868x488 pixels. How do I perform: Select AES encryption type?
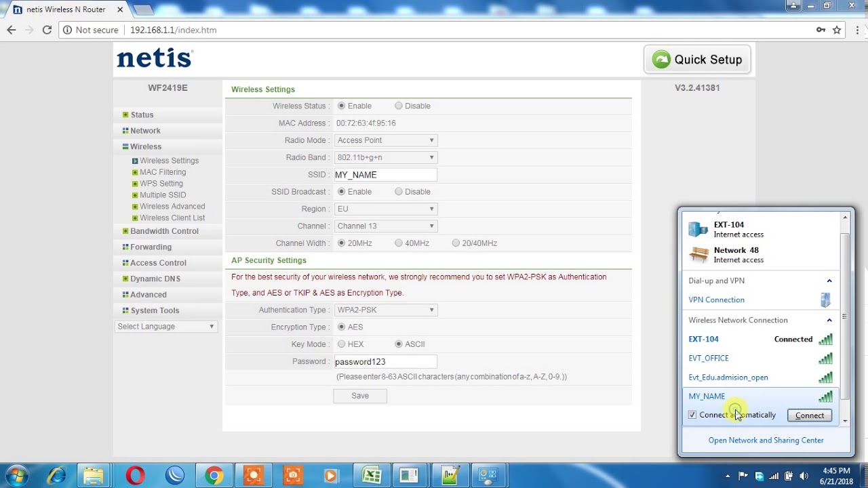pyautogui.click(x=342, y=327)
